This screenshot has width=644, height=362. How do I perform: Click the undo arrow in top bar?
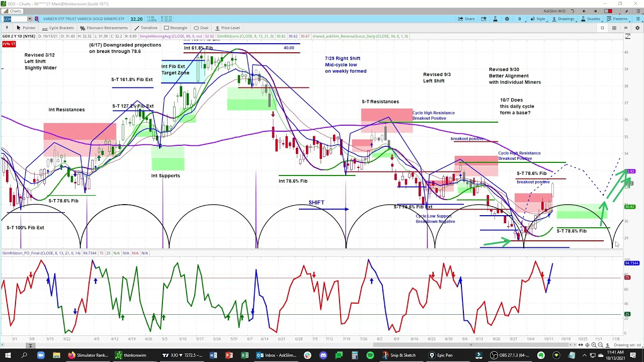[573, 11]
